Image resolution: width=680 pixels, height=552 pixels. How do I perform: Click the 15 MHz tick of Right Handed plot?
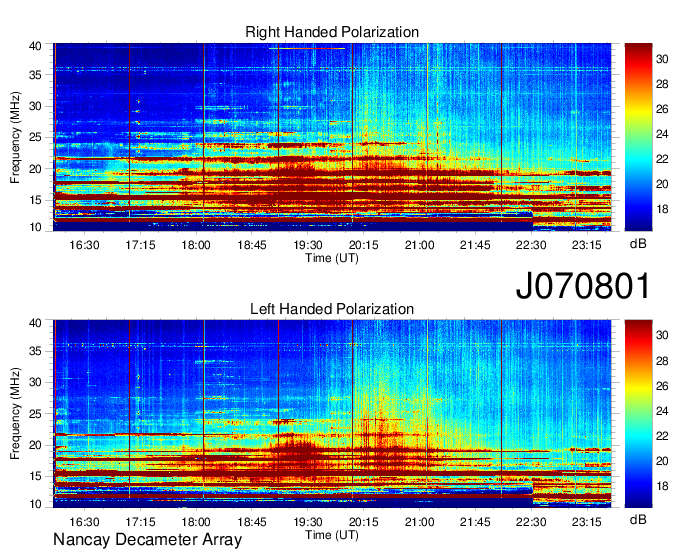click(x=35, y=200)
